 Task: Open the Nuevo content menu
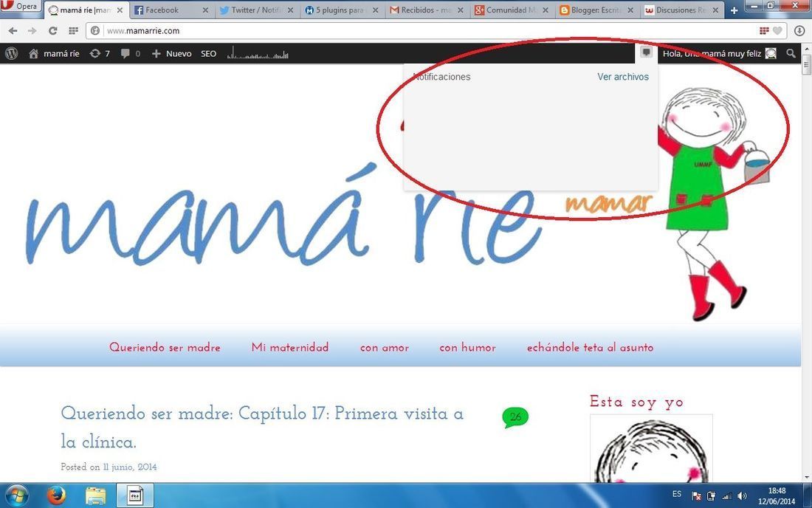[x=172, y=53]
